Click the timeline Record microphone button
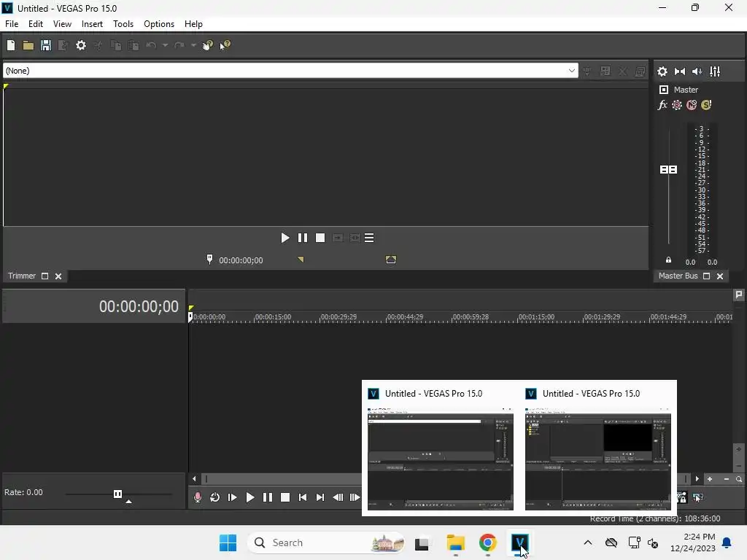 coord(198,497)
